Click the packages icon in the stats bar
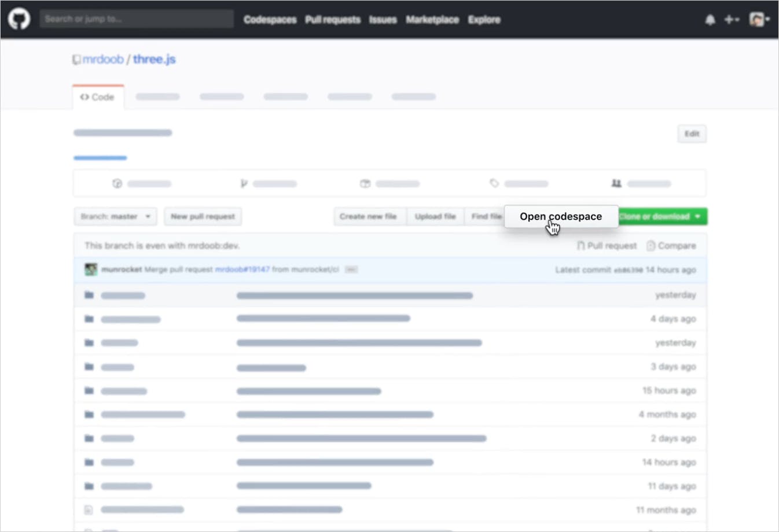This screenshot has height=532, width=779. pos(365,184)
